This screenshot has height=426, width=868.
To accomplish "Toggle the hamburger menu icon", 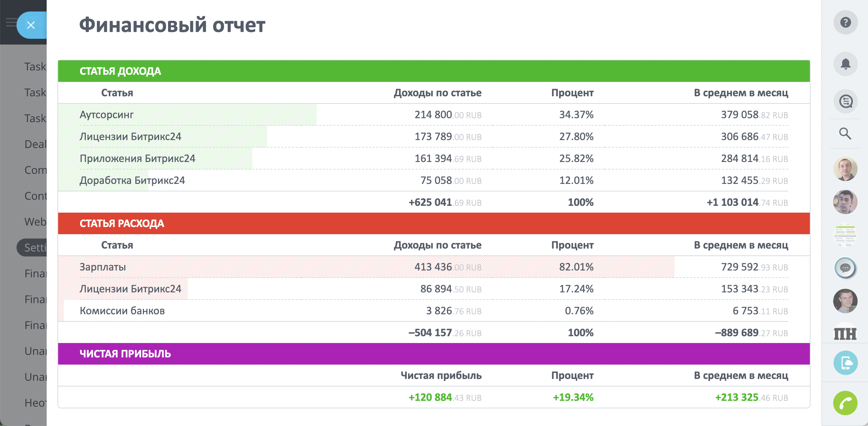I will click(x=11, y=23).
